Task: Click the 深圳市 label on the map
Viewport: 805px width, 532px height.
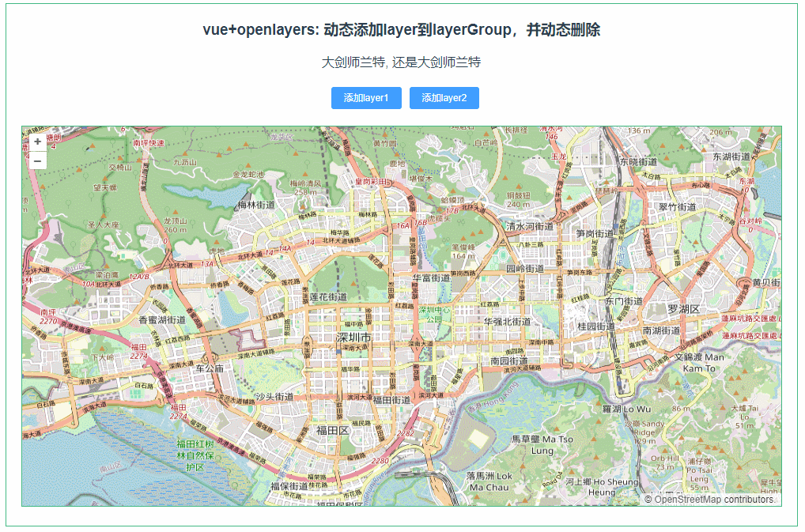Action: tap(353, 337)
